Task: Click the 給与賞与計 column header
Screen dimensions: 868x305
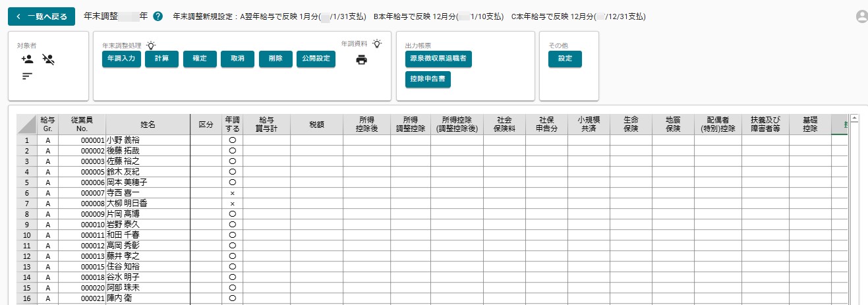Action: coord(266,125)
